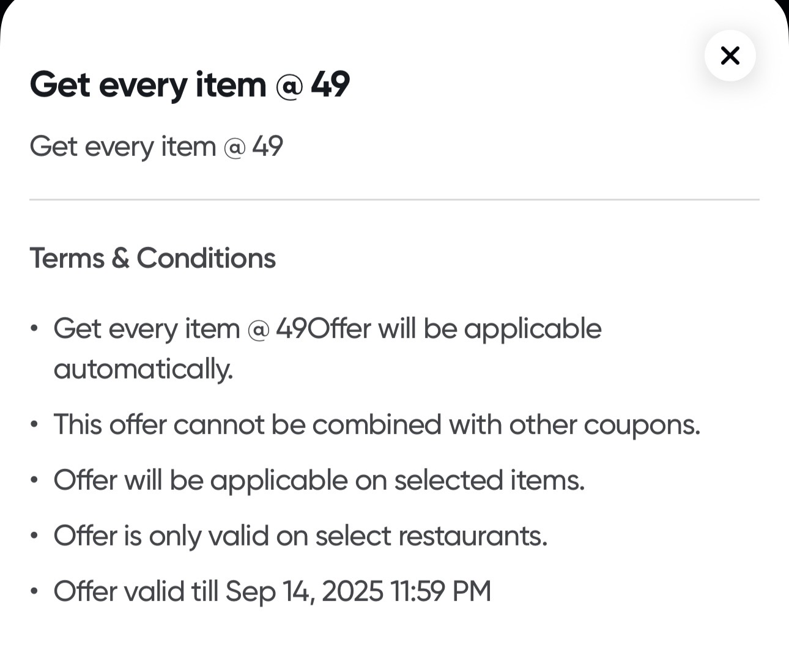The width and height of the screenshot is (789, 672).
Task: Click the "only valid on select restaurants" term
Action: click(300, 536)
